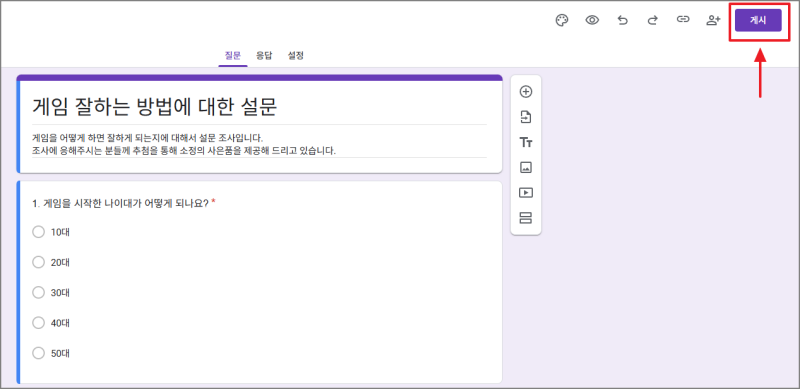Undo the last change
800x389 pixels.
pos(622,20)
